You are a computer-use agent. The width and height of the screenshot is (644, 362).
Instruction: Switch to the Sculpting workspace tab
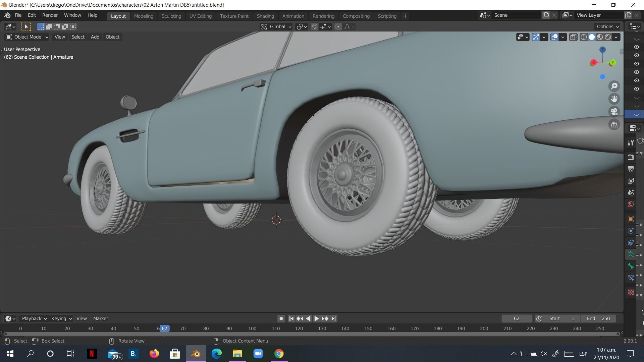pos(171,16)
